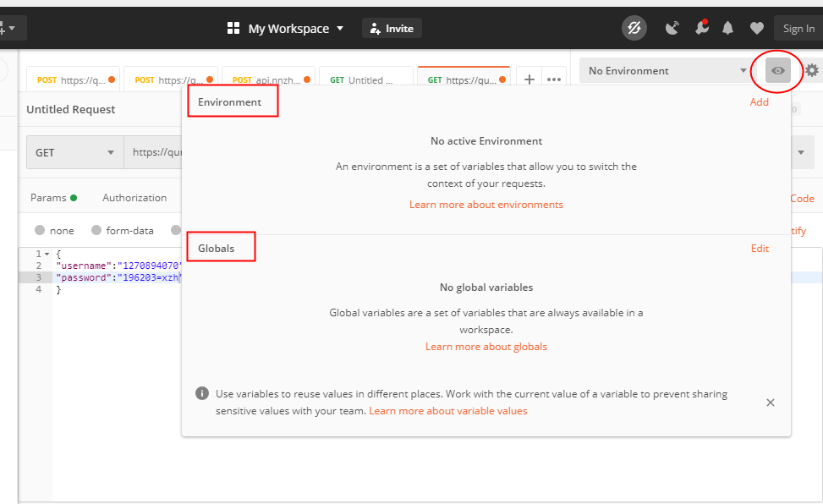This screenshot has width=823, height=504.
Task: Open manage environments gear icon
Action: (812, 71)
